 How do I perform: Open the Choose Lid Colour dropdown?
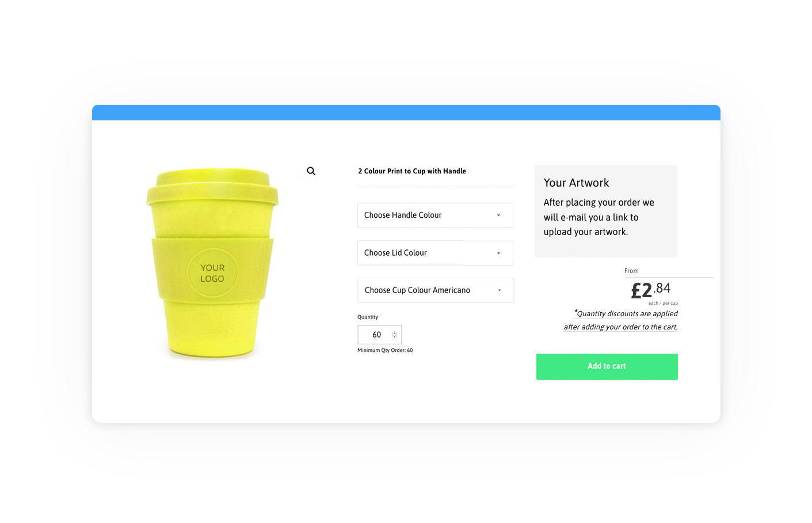coord(435,253)
